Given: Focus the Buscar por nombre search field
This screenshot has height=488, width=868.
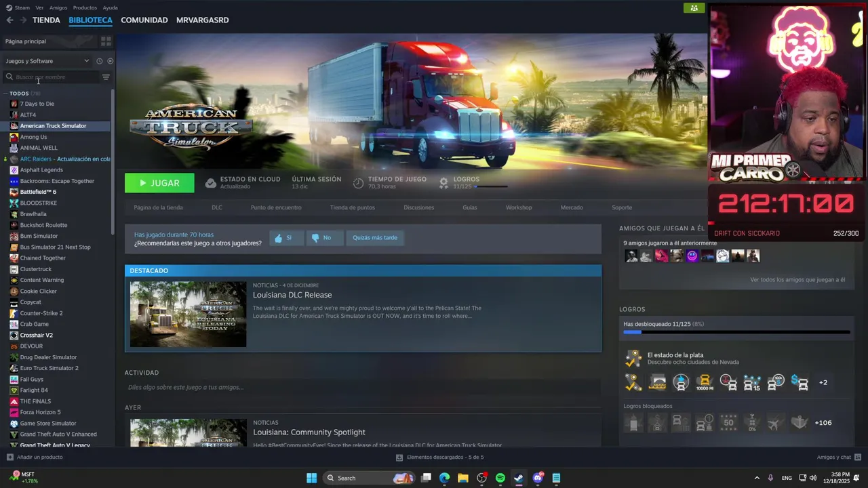Looking at the screenshot, I should [51, 77].
